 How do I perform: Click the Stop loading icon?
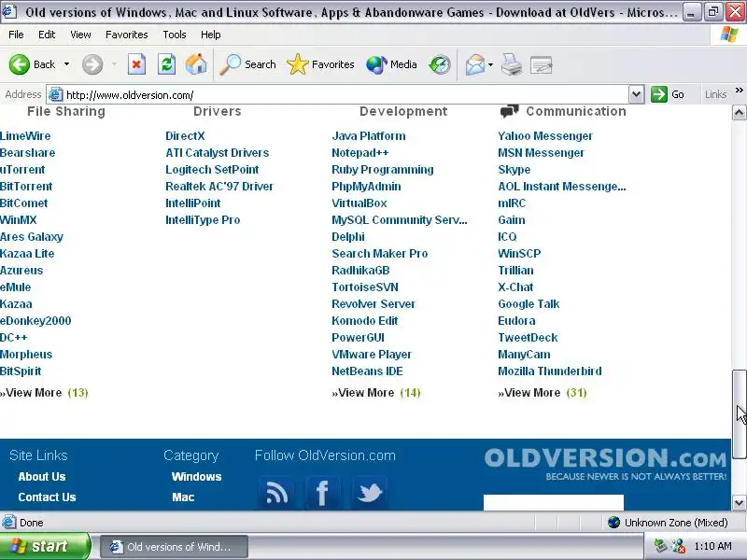coord(136,64)
